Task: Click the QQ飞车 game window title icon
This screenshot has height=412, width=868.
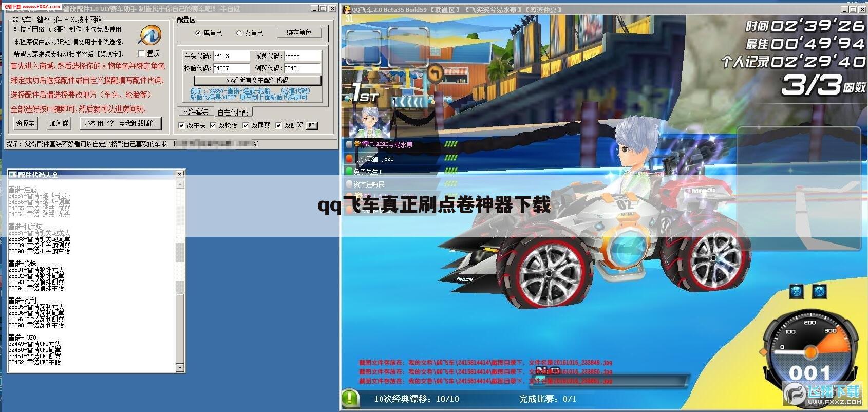Action: 347,9
